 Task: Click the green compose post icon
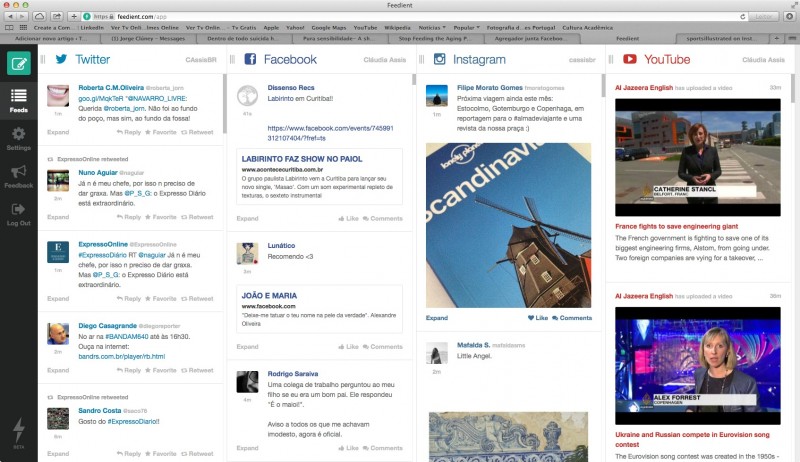coord(18,64)
